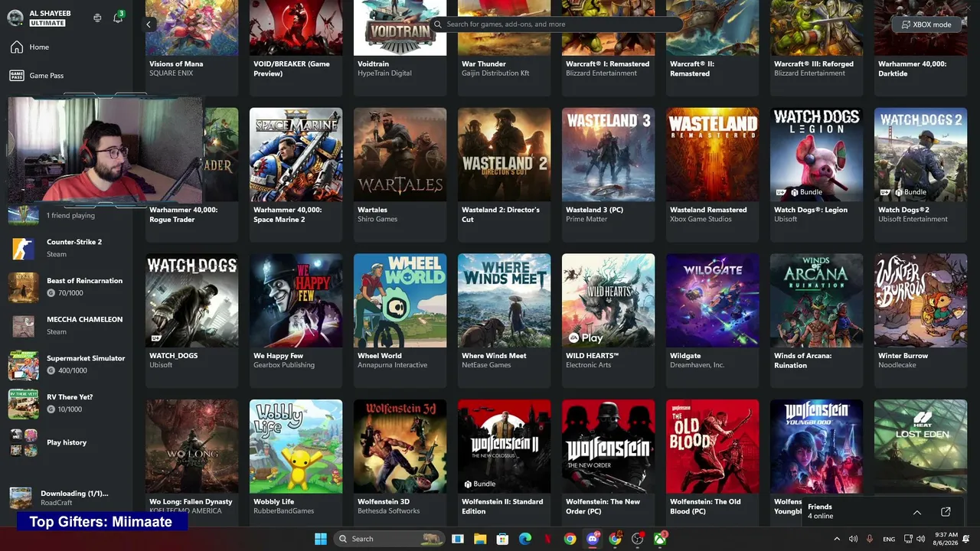
Task: Open the Wasteland 3 cover art
Action: click(608, 155)
